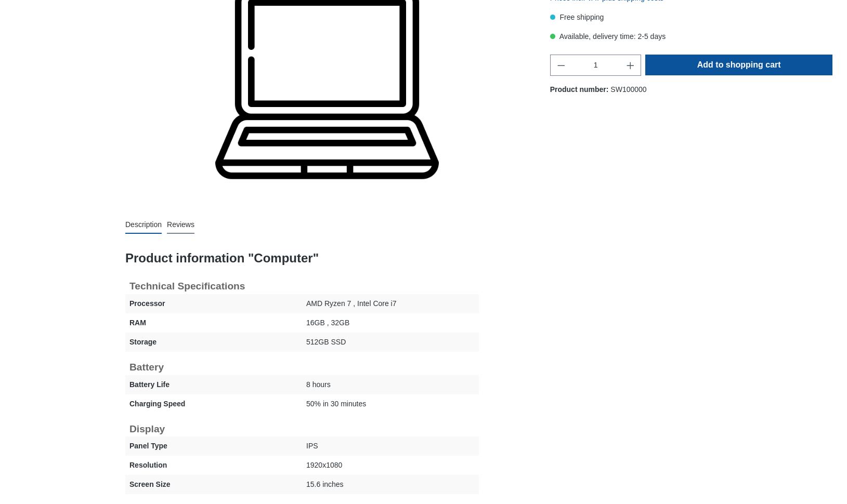Screen dimensions: 847x504
Task: Click the Charging Speed value text
Action: click(x=336, y=404)
